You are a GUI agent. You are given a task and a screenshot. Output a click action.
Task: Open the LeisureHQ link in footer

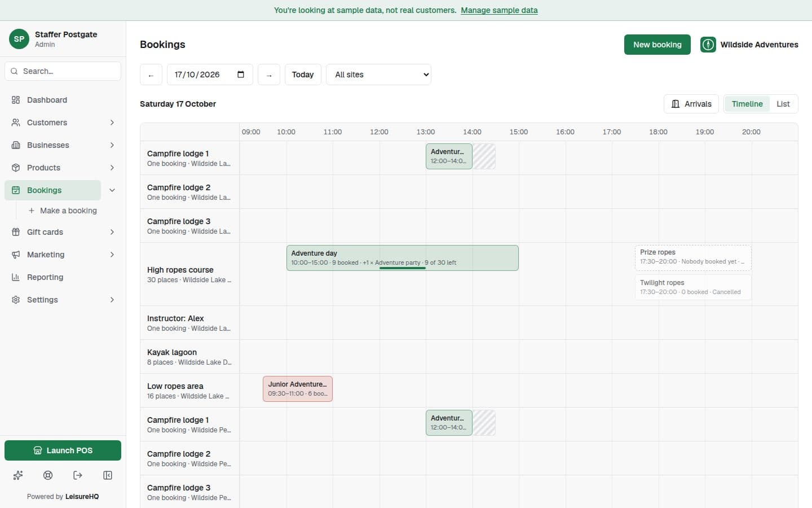click(x=82, y=497)
